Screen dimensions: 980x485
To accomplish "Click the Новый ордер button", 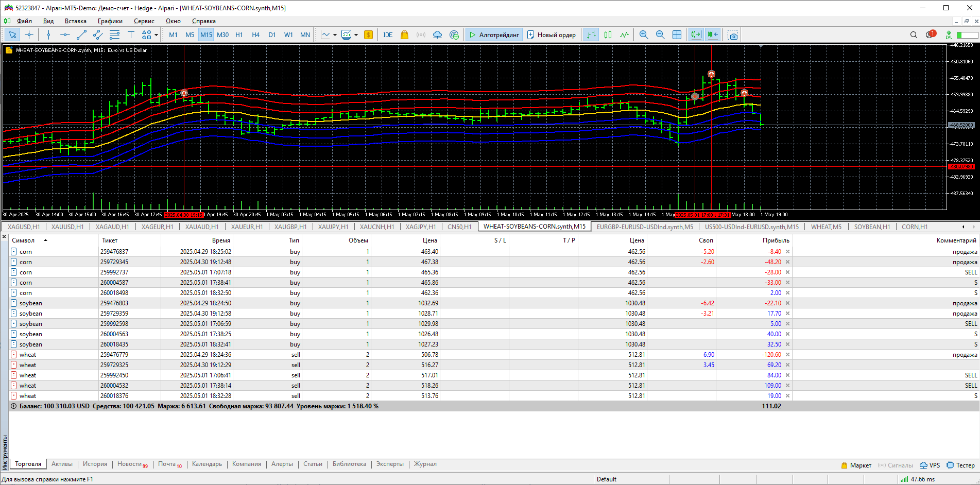I will click(x=551, y=35).
